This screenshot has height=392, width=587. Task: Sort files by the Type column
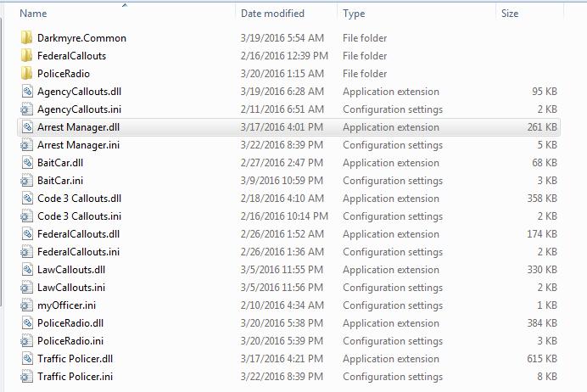coord(354,14)
